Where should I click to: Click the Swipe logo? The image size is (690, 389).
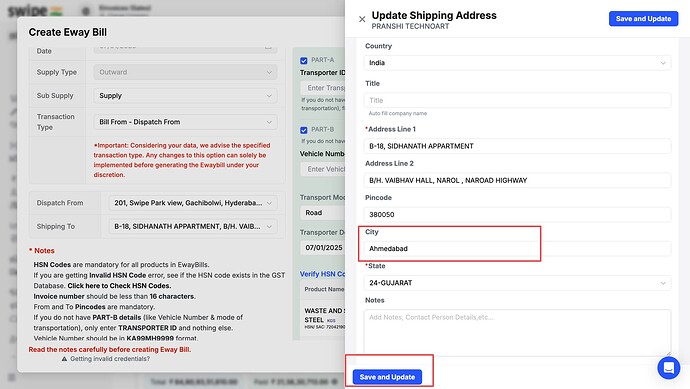pyautogui.click(x=35, y=10)
